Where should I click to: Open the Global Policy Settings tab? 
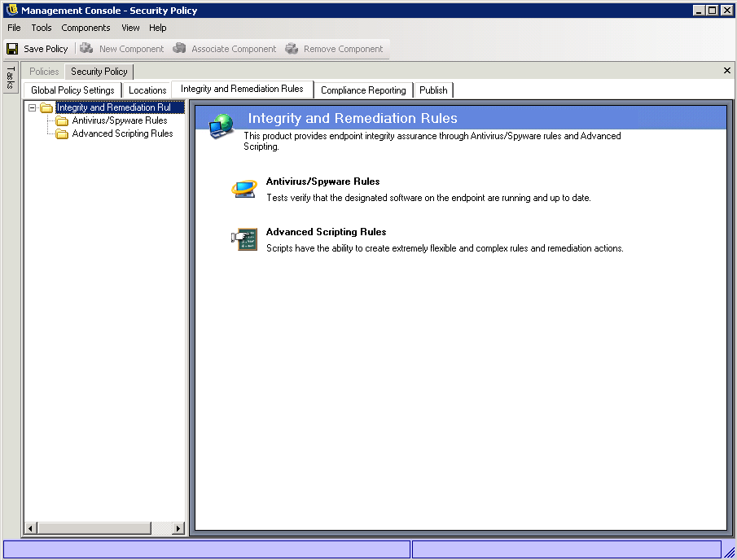(72, 90)
